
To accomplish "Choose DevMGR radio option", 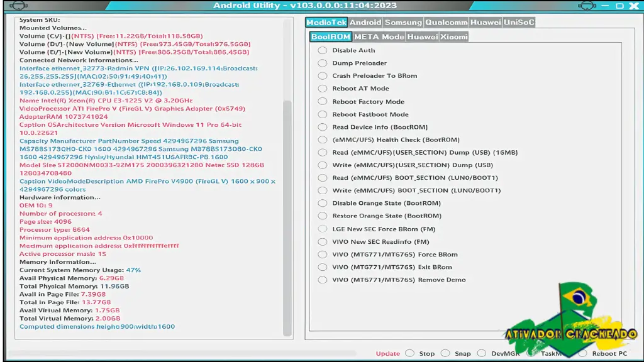I will pos(481,353).
